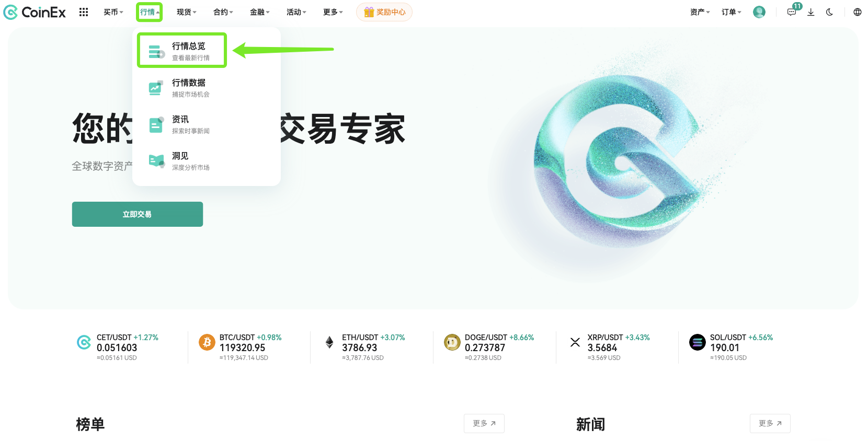Toggle dark mode moon icon
Image resolution: width=868 pixels, height=441 pixels.
[x=829, y=12]
